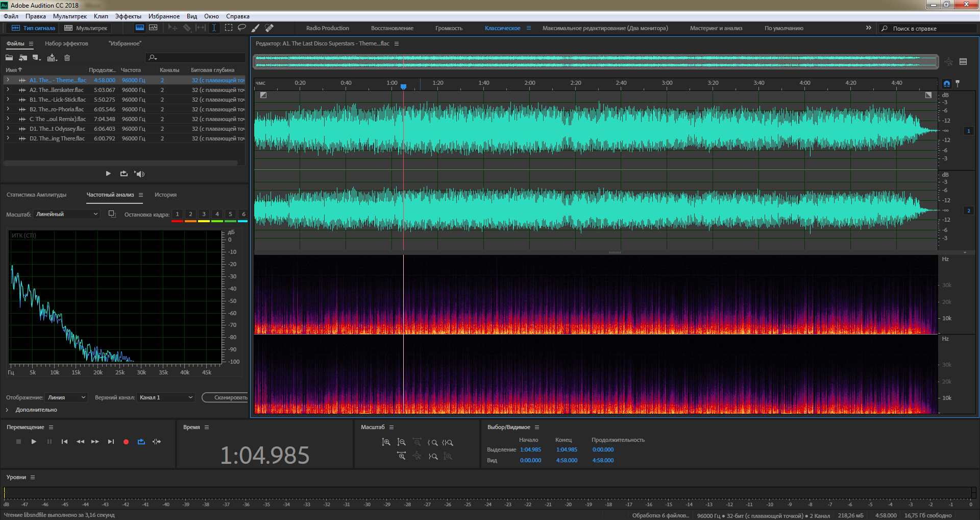Click Поиск в справке search field
Image resolution: width=980 pixels, height=520 pixels.
[929, 28]
